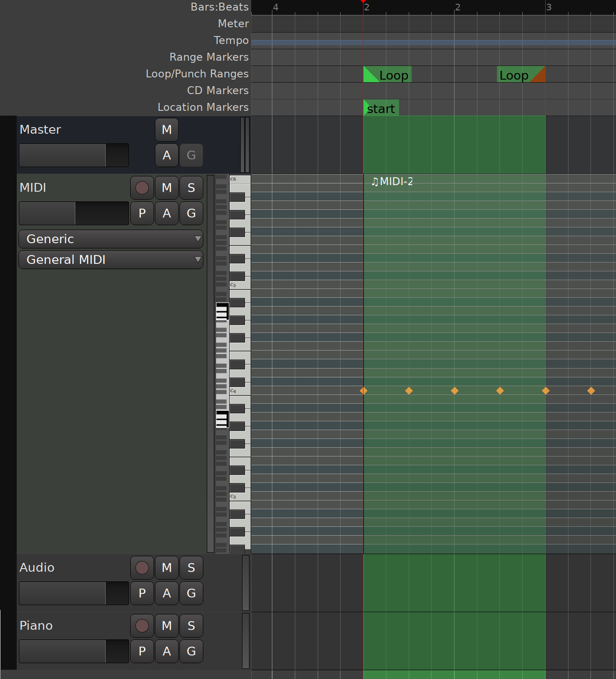Click the Meter ruler label
Viewport: 616px width, 679px height.
pyautogui.click(x=234, y=24)
